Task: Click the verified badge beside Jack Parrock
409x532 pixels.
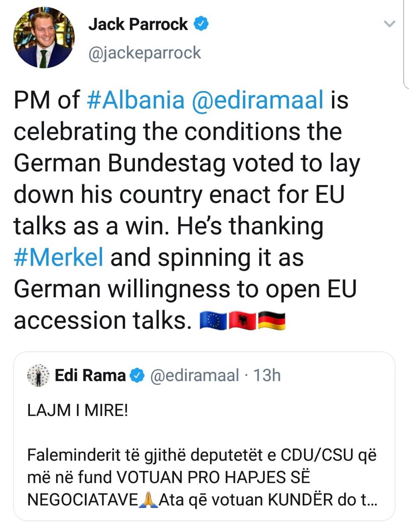Action: pos(201,24)
